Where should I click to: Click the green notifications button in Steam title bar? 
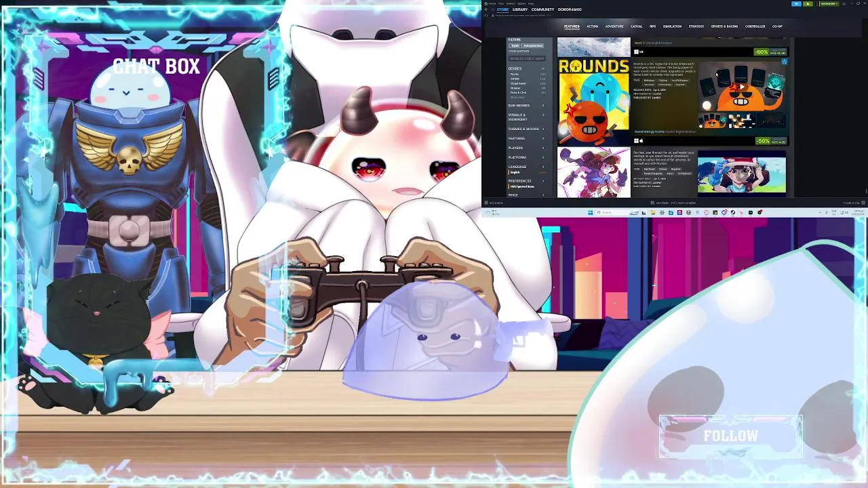[808, 4]
